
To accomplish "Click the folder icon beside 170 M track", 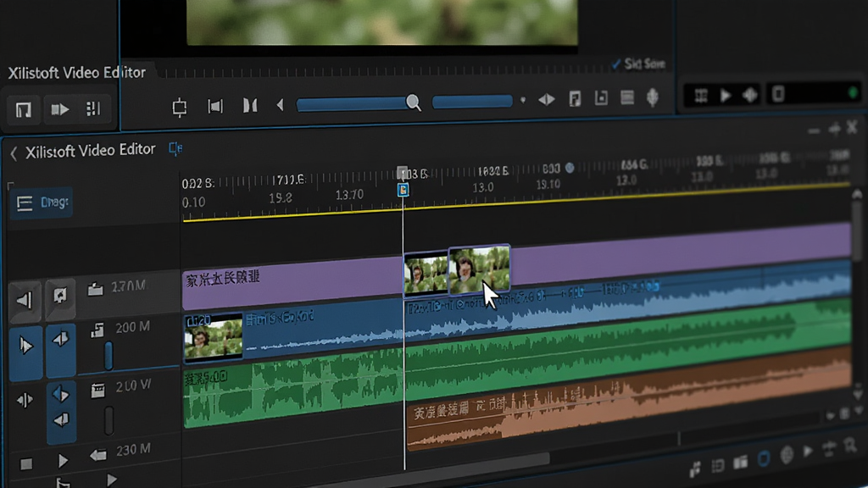I will point(95,289).
